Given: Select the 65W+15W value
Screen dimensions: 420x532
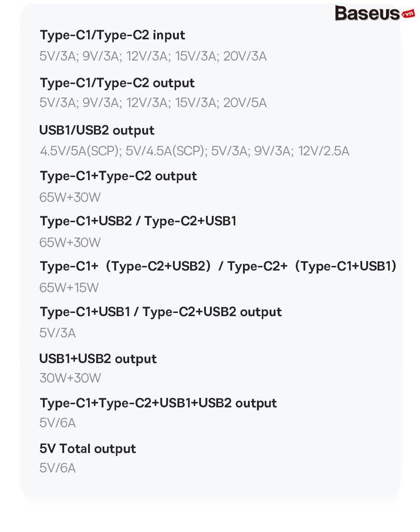Looking at the screenshot, I should pos(69,288).
